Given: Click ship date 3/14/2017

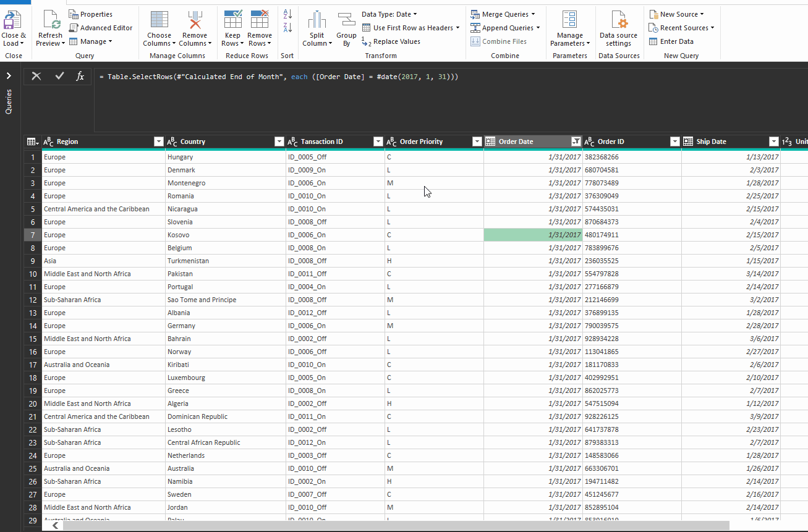Looking at the screenshot, I should tap(731, 274).
